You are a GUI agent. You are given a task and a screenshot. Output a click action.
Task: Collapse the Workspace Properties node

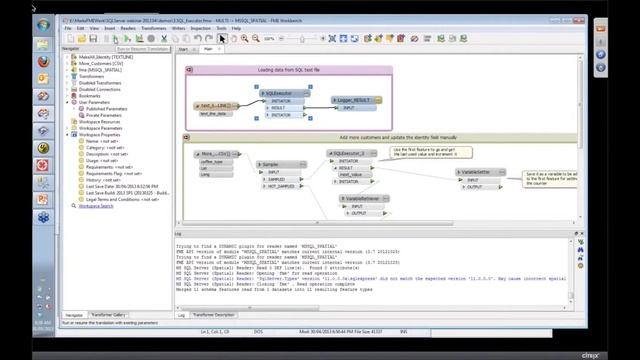click(67, 135)
